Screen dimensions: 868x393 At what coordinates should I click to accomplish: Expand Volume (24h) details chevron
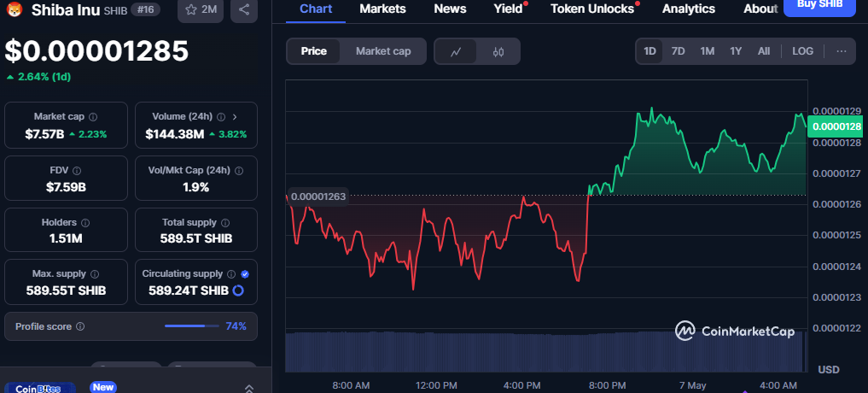[x=235, y=117]
